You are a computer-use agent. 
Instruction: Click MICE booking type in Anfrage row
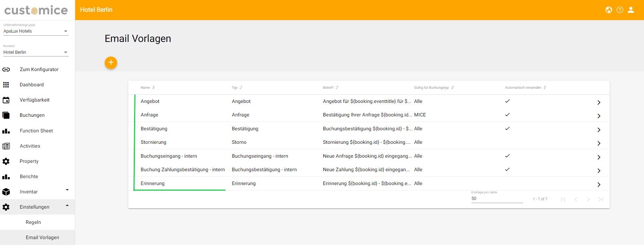point(420,115)
